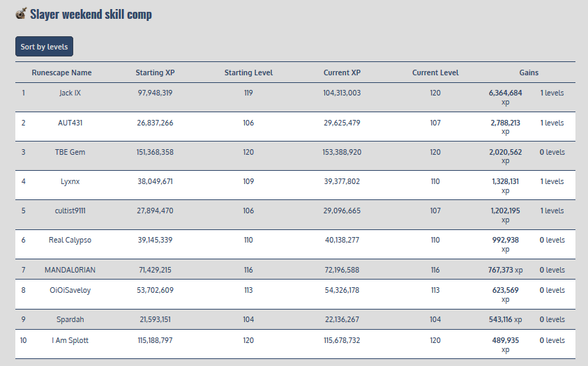Click the Spardah player name
This screenshot has height=366, width=588.
[x=70, y=319]
